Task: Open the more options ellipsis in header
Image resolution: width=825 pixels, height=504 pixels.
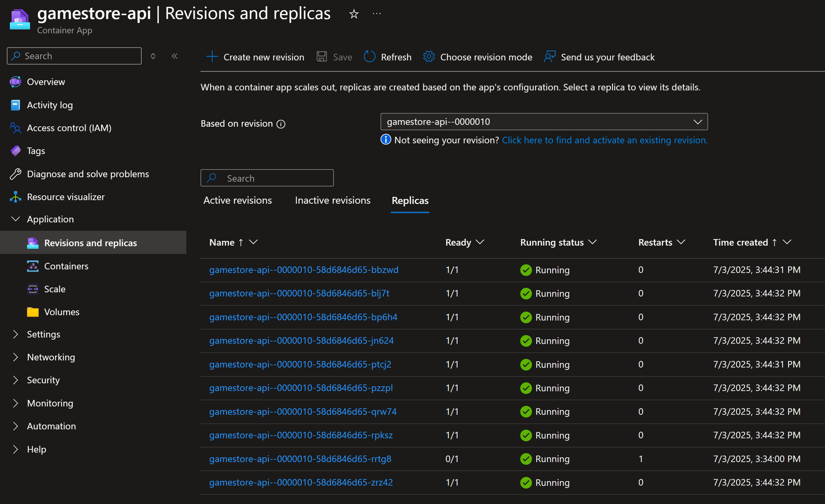Action: [x=377, y=14]
